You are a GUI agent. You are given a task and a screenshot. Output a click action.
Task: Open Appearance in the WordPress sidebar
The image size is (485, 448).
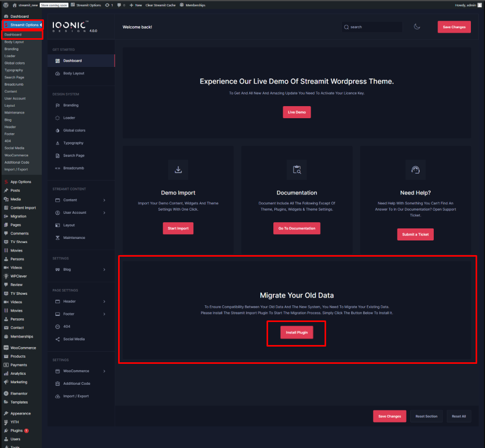pos(21,413)
